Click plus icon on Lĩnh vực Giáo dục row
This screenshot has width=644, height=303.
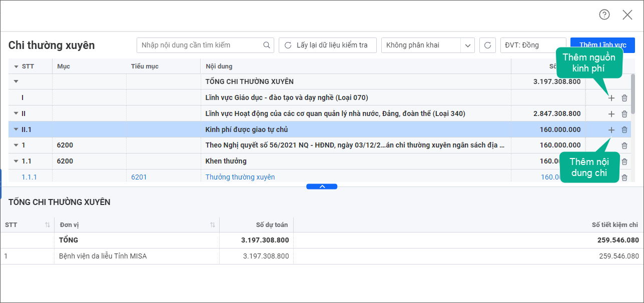click(611, 98)
